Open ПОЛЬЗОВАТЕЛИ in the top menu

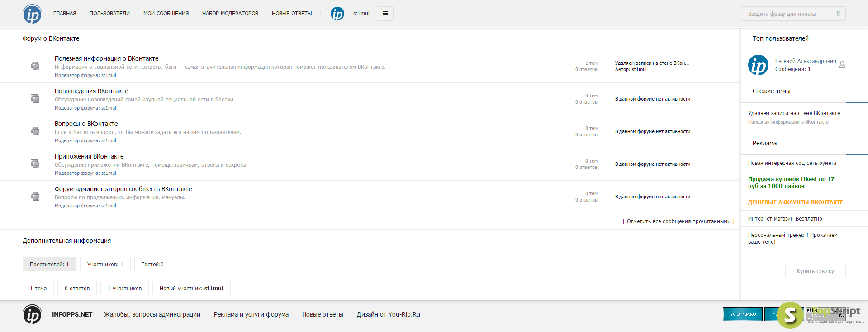pyautogui.click(x=109, y=14)
